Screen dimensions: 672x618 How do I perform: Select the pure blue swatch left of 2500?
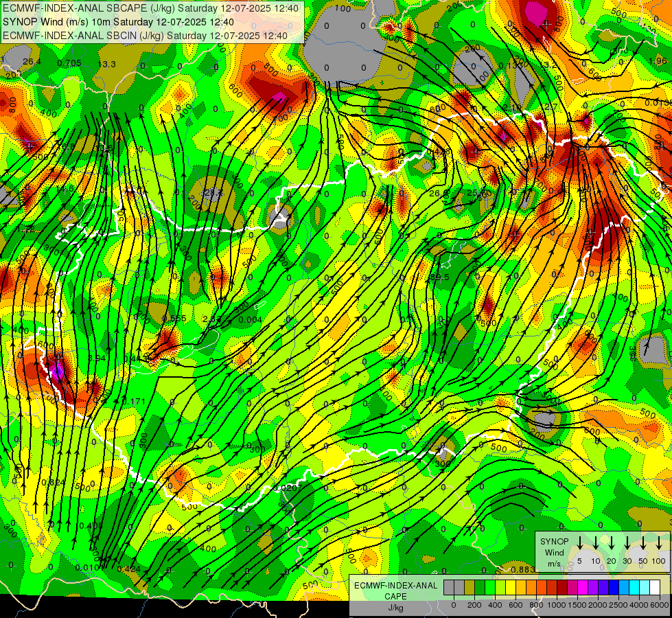[613, 588]
